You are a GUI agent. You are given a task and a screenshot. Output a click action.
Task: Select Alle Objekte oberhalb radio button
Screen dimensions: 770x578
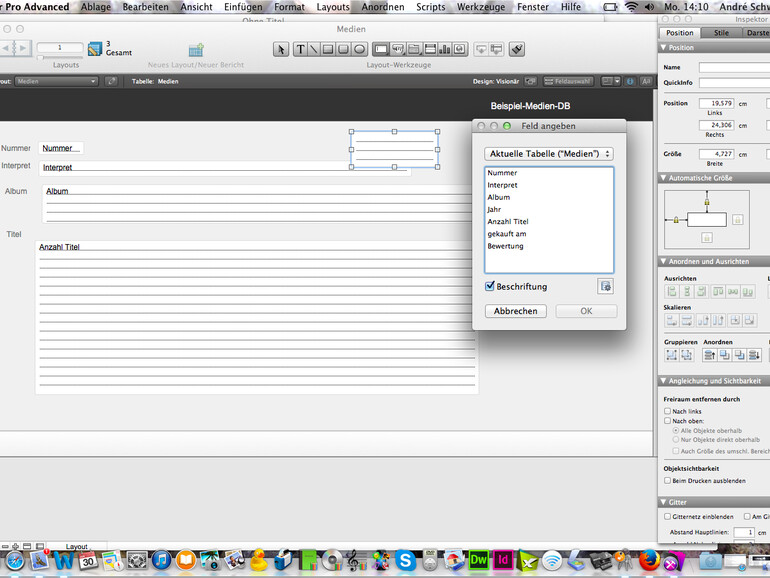[676, 430]
